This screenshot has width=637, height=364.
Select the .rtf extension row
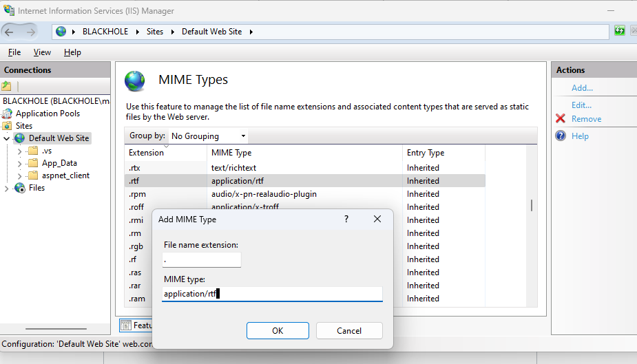[304, 180]
